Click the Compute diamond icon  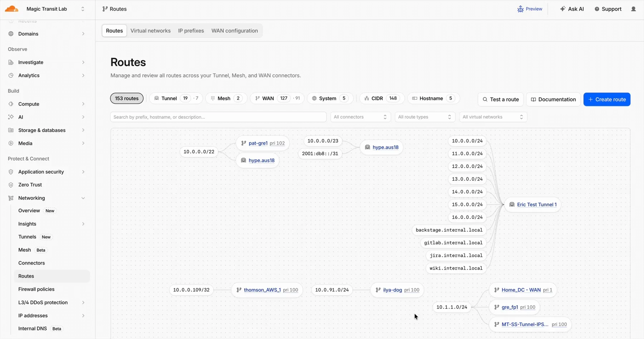[11, 104]
